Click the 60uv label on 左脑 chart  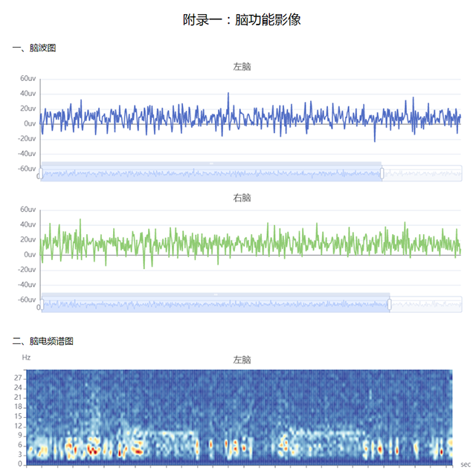point(28,79)
